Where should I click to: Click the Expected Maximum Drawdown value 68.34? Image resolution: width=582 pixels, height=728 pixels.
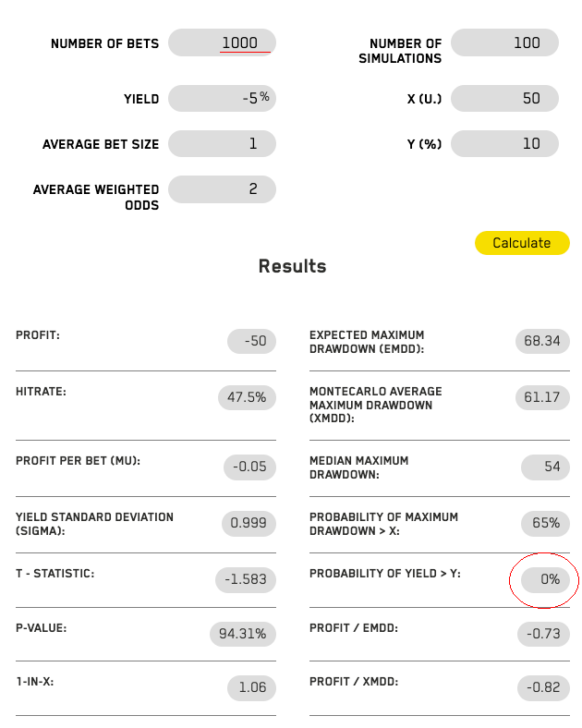pos(541,341)
